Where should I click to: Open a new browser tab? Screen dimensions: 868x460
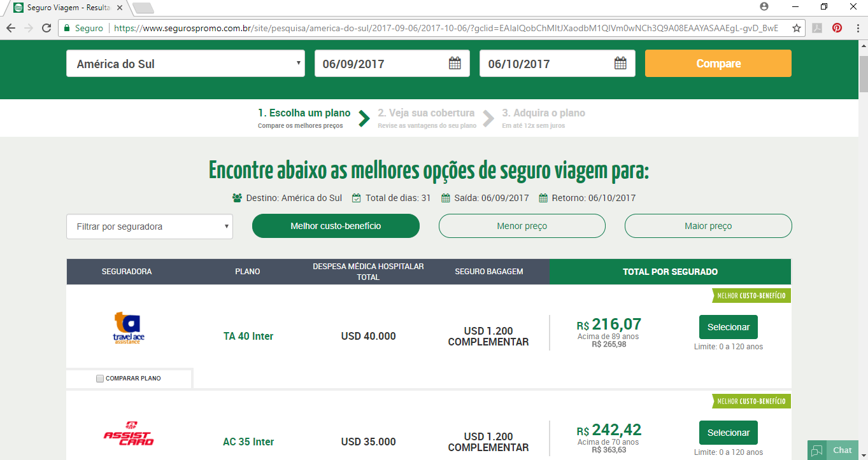coord(144,8)
